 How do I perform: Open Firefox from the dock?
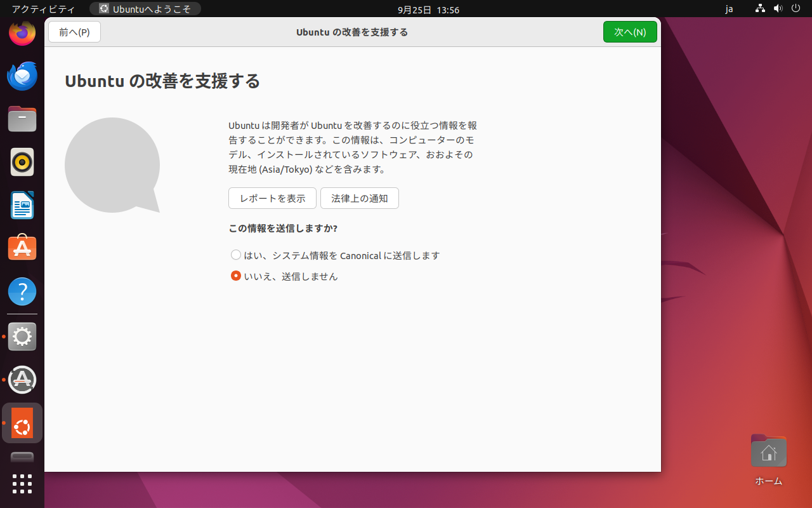[22, 33]
